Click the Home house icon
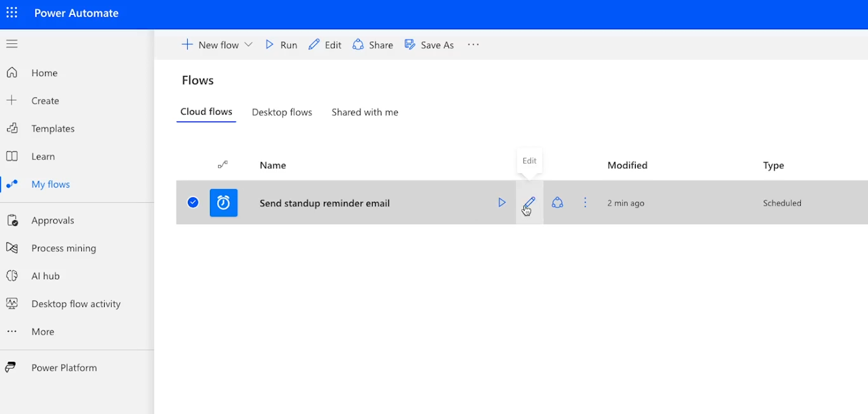 [x=12, y=73]
